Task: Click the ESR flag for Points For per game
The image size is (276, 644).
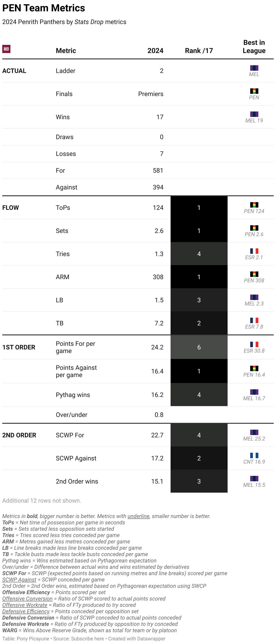Action: point(254,344)
